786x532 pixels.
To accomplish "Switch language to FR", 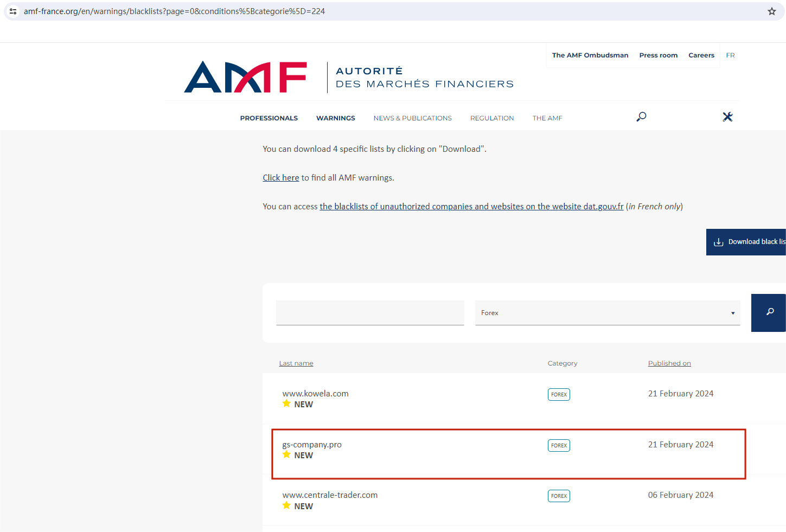I will click(731, 55).
